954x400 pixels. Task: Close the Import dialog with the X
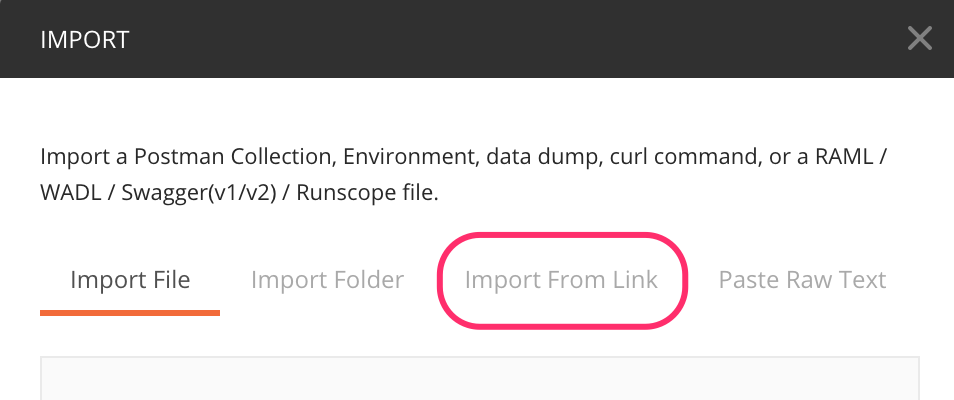click(x=919, y=39)
